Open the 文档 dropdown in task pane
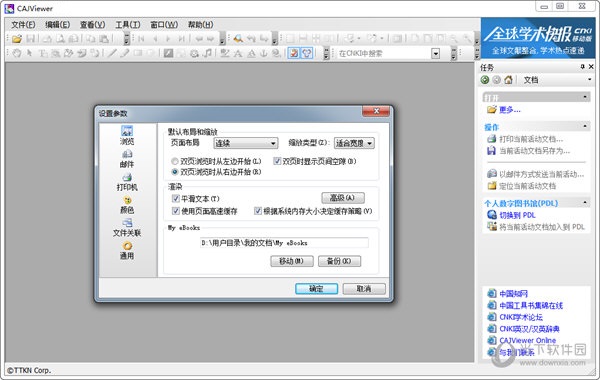 (x=590, y=80)
